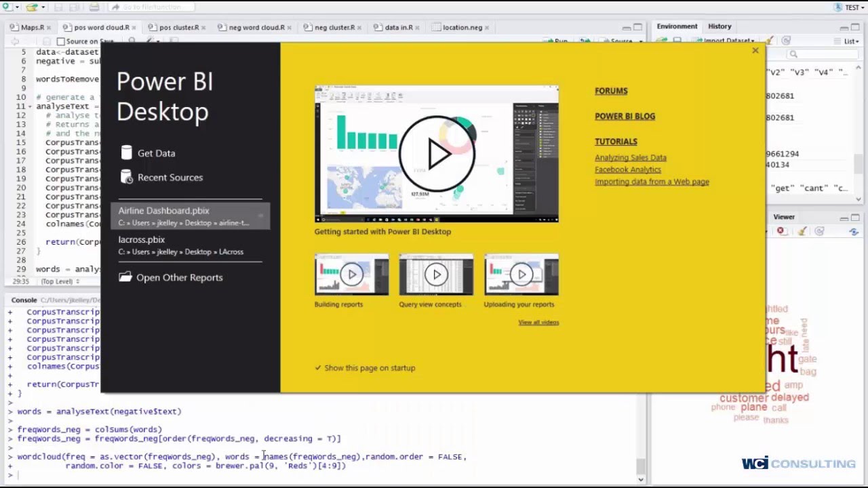Viewport: 868px width, 488px height.
Task: Switch to the Maps.R tab in RStudio
Action: 31,28
